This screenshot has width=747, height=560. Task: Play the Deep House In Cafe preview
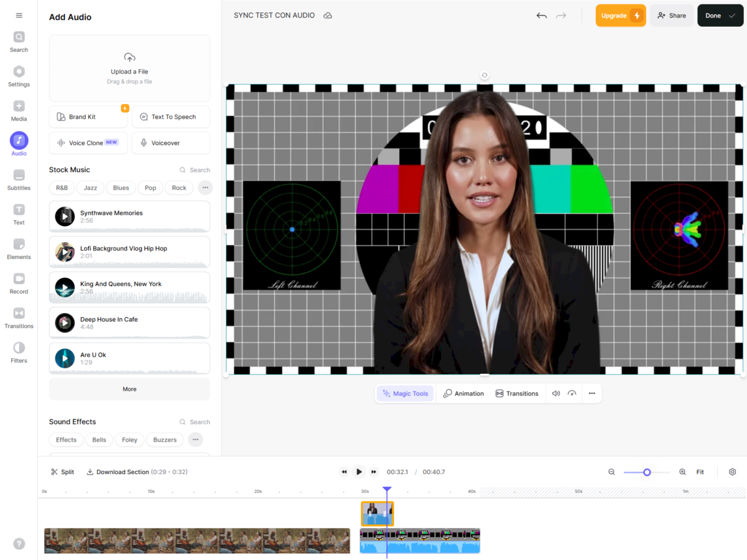click(65, 323)
